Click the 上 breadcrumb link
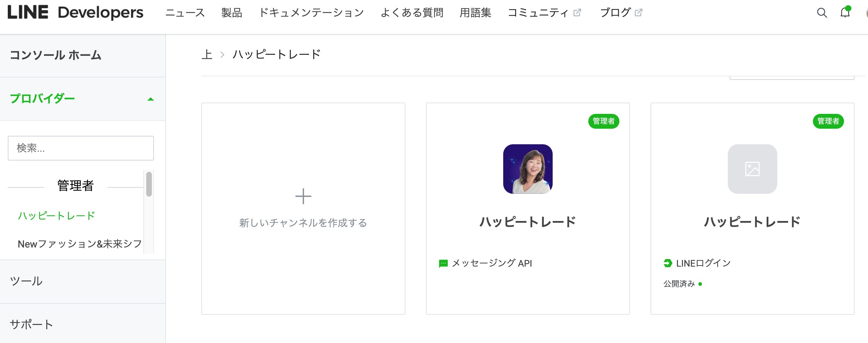This screenshot has width=868, height=343. [x=207, y=54]
